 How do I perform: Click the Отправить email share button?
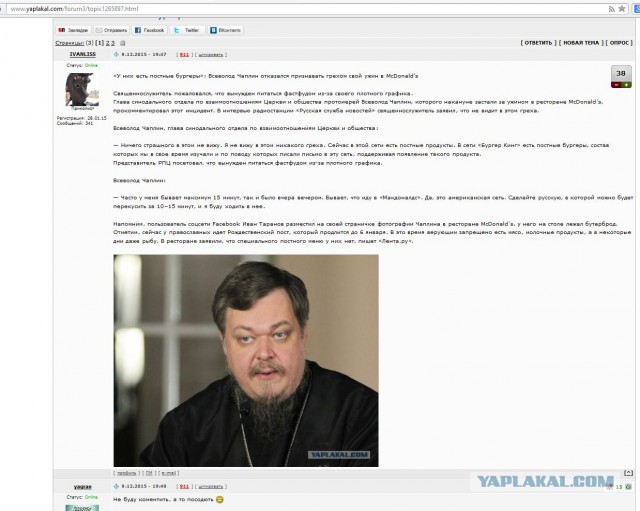coord(111,30)
